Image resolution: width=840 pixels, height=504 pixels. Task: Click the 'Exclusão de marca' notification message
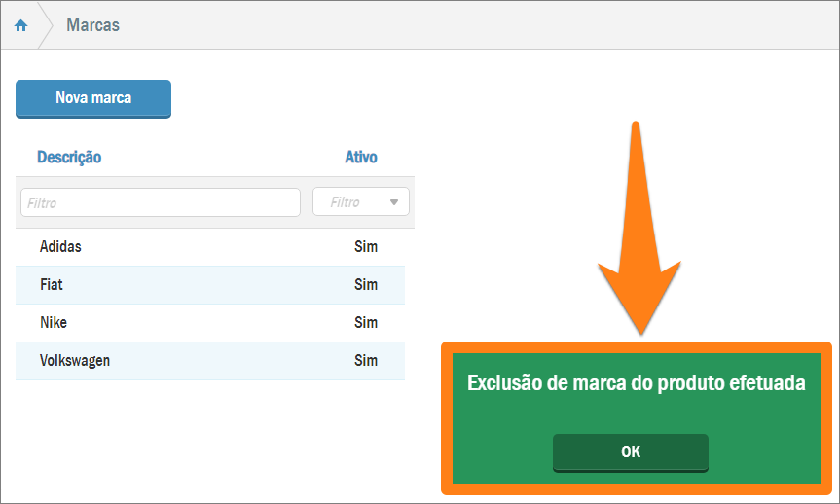tap(636, 383)
